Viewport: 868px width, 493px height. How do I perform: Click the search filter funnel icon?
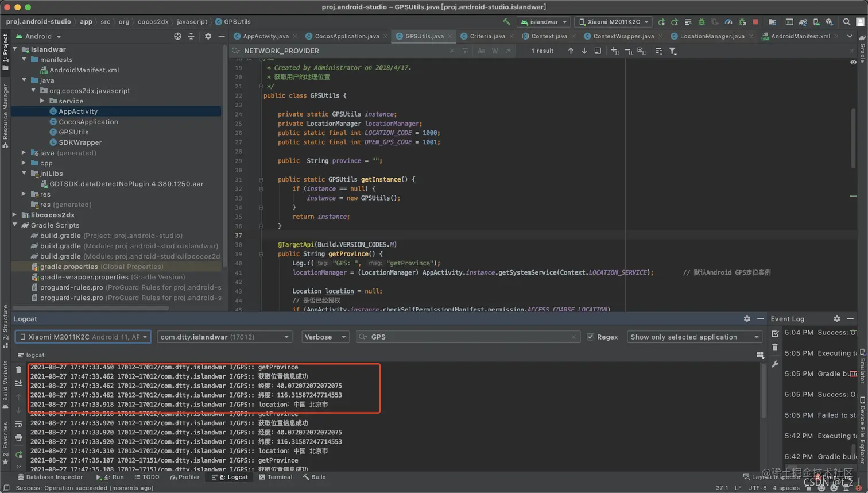click(672, 51)
